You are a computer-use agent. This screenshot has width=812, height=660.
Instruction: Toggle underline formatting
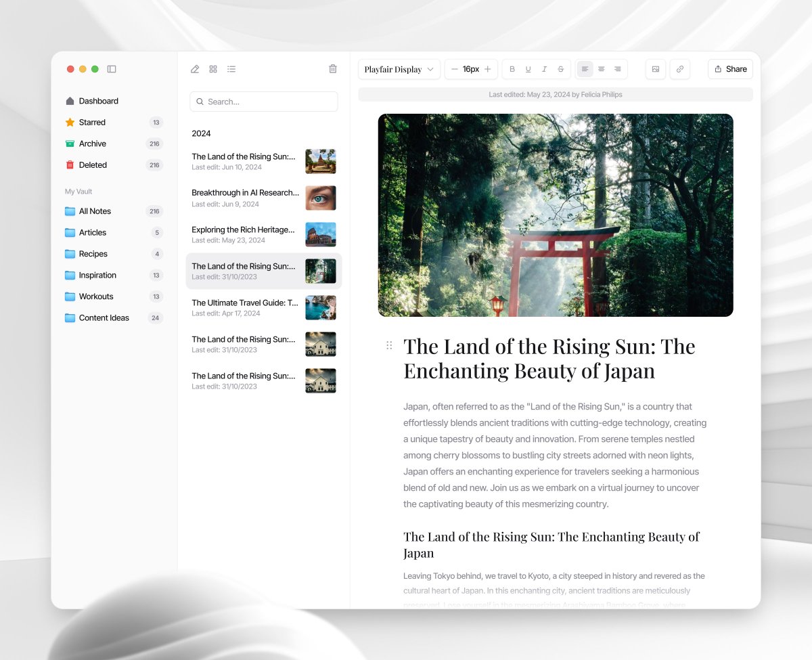(528, 69)
